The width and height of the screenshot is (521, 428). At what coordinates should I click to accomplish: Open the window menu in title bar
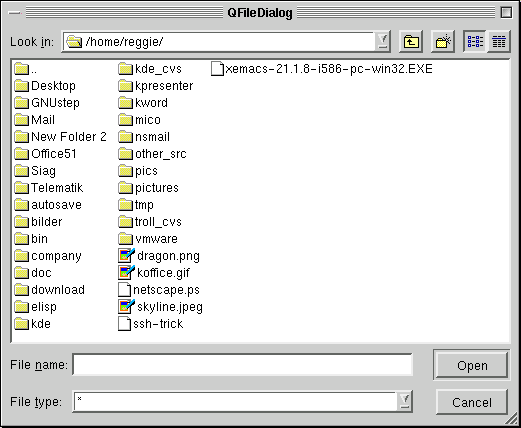(15, 13)
